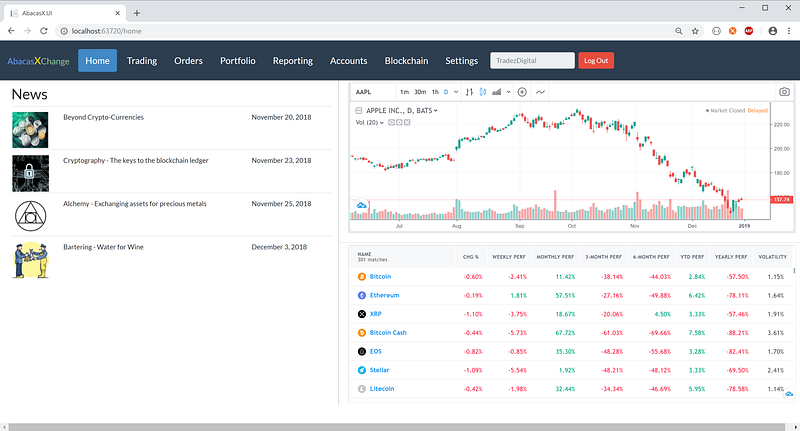This screenshot has height=431, width=800.
Task: Click the Litecoin coin icon
Action: [x=362, y=389]
